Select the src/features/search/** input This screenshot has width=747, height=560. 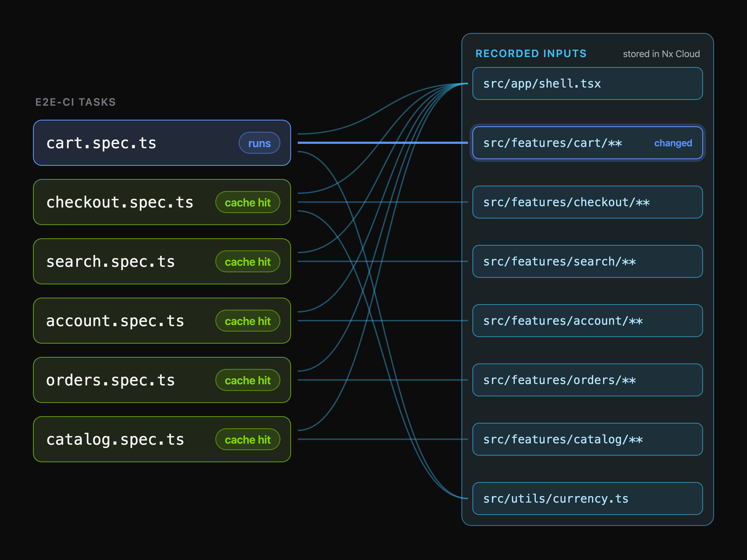coord(588,262)
